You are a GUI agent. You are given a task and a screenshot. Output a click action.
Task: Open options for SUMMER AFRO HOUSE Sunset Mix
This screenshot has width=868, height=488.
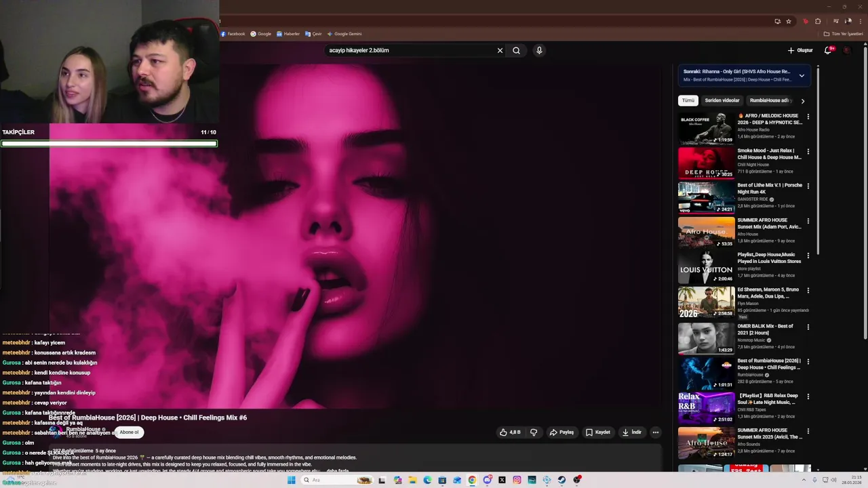(808, 221)
